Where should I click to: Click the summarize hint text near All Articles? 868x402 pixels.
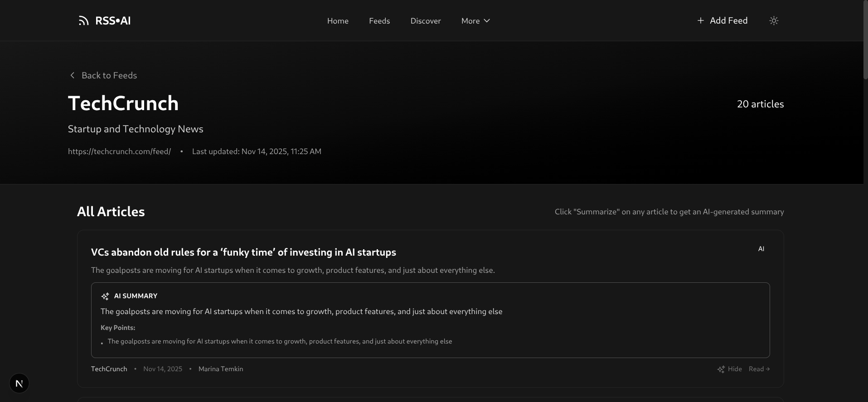pos(669,212)
